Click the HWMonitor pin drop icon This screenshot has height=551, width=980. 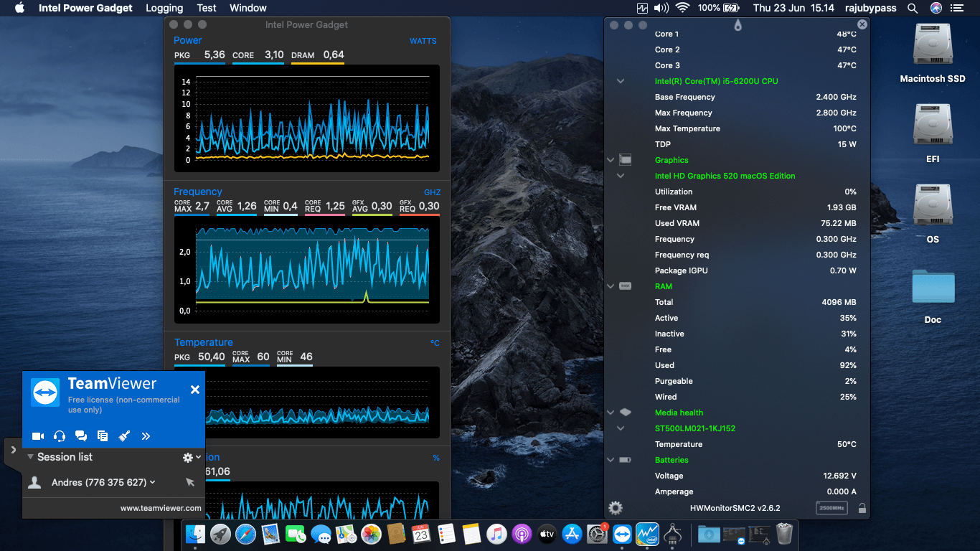(738, 25)
